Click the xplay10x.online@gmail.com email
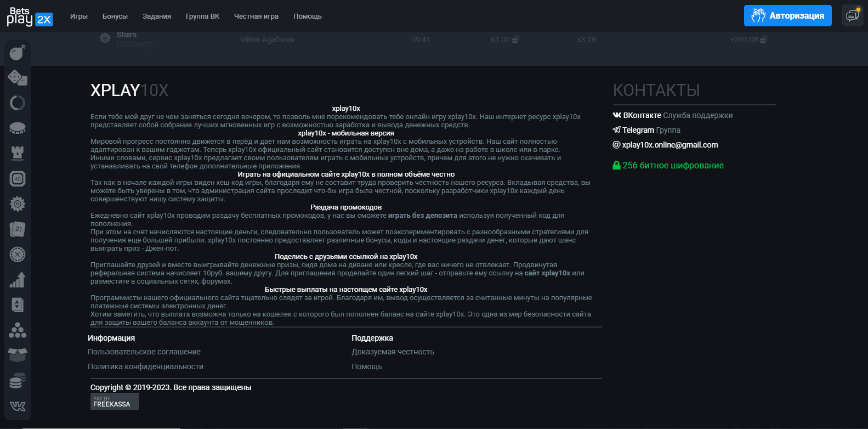 coord(670,145)
